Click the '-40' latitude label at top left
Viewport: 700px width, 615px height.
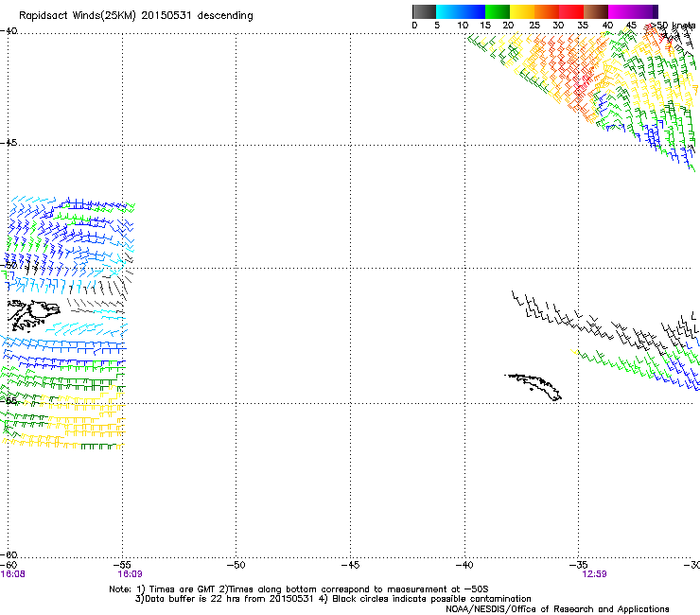[9, 31]
